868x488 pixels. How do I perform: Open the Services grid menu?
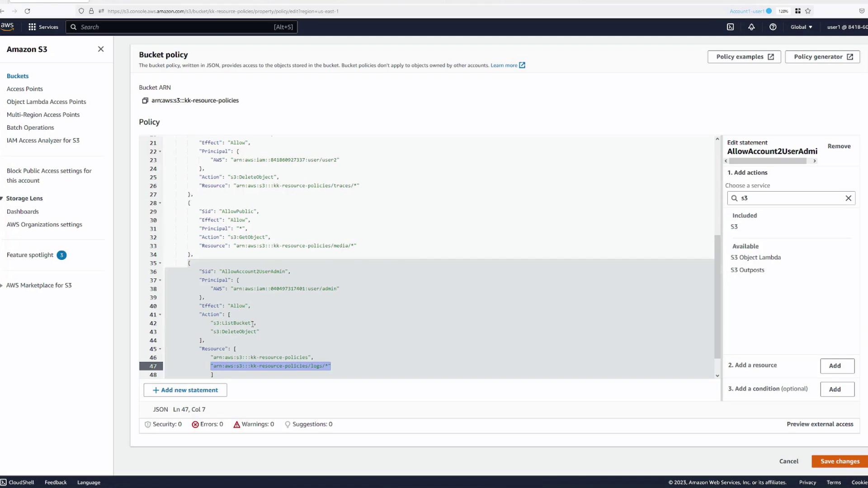(x=32, y=27)
